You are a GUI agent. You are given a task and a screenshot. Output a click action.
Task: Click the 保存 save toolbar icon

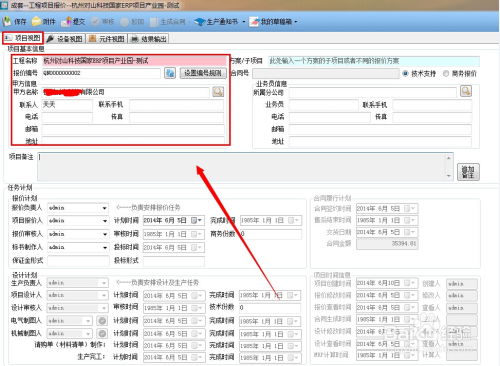7,22
